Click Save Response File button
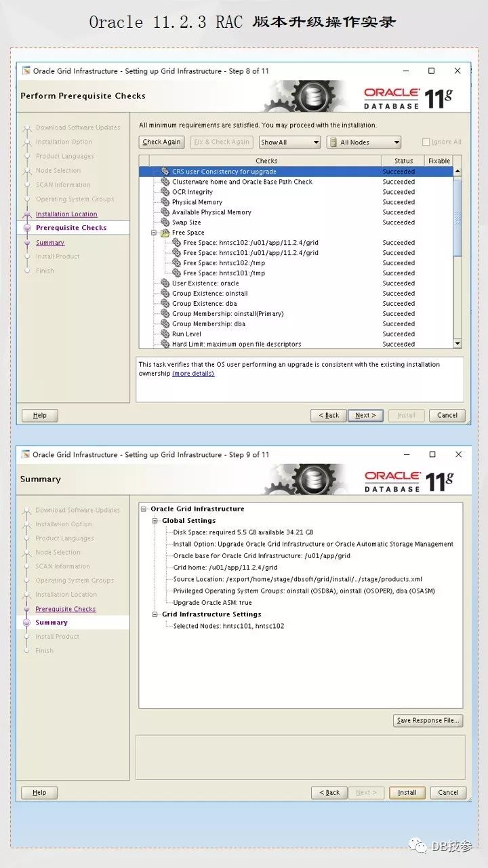 pos(428,720)
